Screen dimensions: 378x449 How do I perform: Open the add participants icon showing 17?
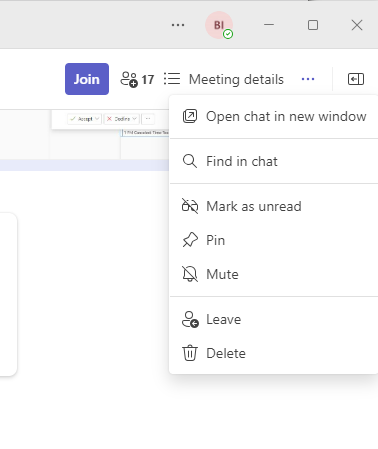pyautogui.click(x=137, y=79)
